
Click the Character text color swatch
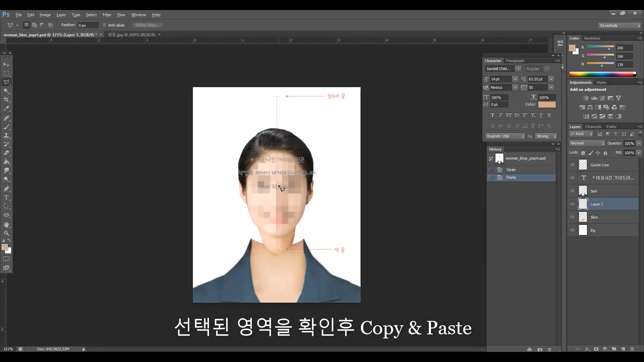(x=547, y=105)
